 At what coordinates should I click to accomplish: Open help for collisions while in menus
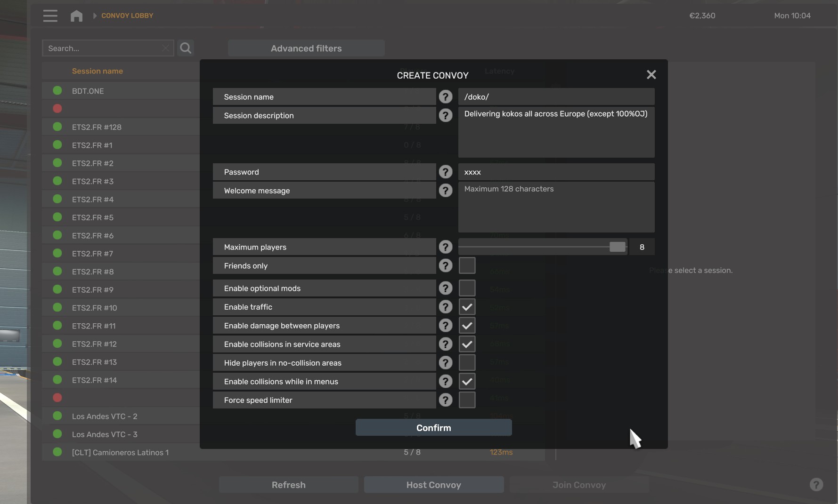(445, 381)
